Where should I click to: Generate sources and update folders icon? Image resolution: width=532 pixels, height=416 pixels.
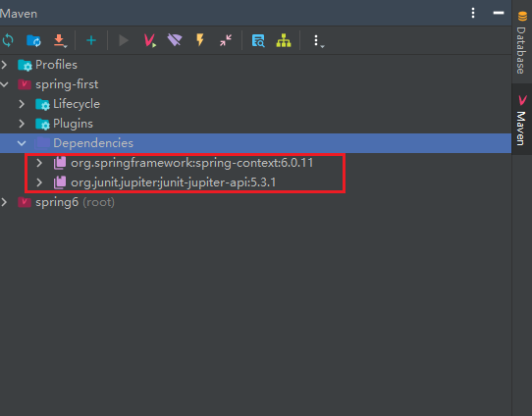point(33,40)
